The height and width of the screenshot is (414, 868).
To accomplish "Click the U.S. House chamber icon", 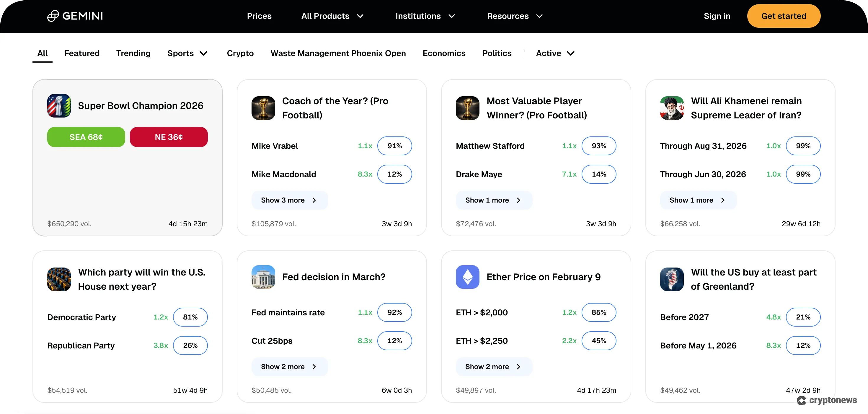I will coord(59,279).
